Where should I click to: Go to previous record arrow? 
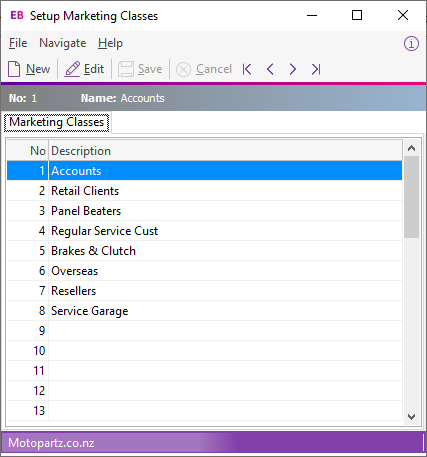[x=270, y=69]
